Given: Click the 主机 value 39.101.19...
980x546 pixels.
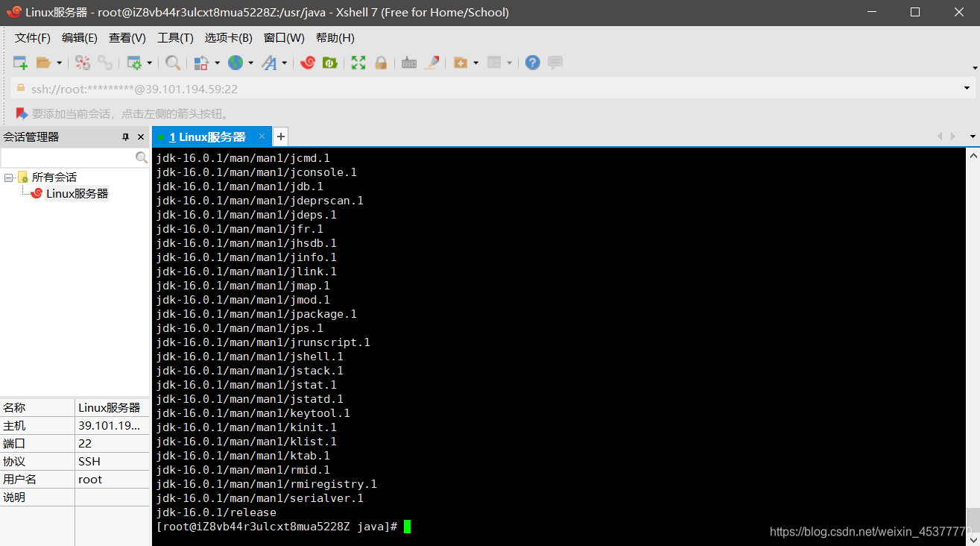Looking at the screenshot, I should click(109, 425).
